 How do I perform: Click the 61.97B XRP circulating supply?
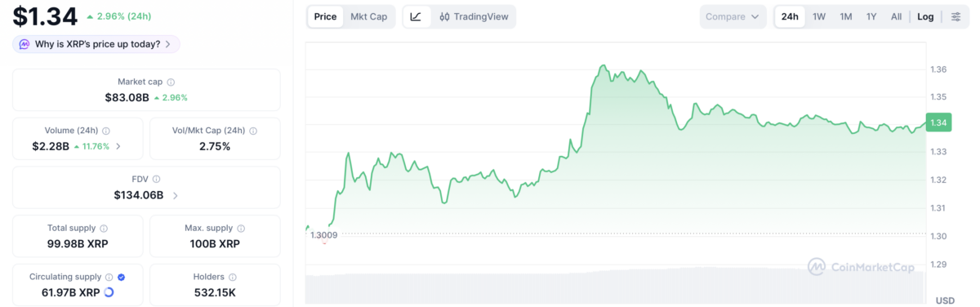[x=71, y=292]
